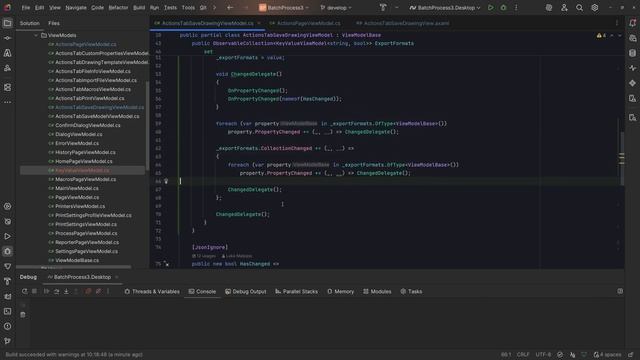
Task: Open more run actions vertical dots
Action: click(516, 8)
